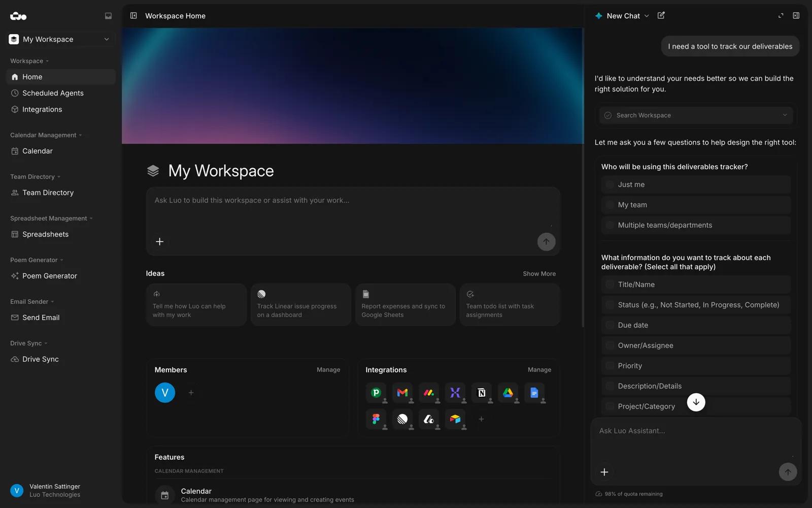Click the main content vertical scrollbar

583,178
